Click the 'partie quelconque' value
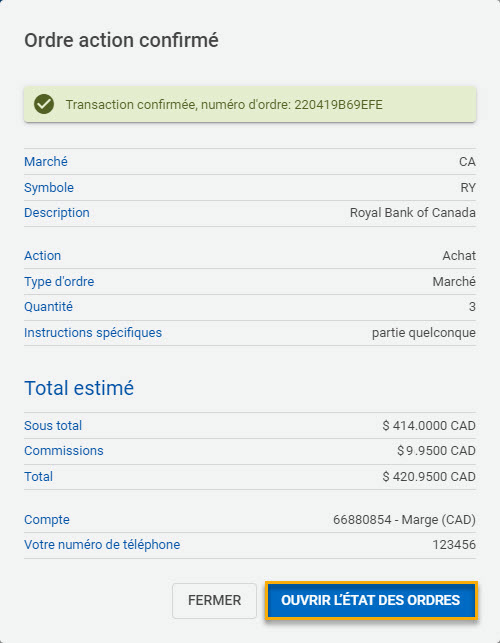Screen dimensions: 500x643 coord(424,333)
